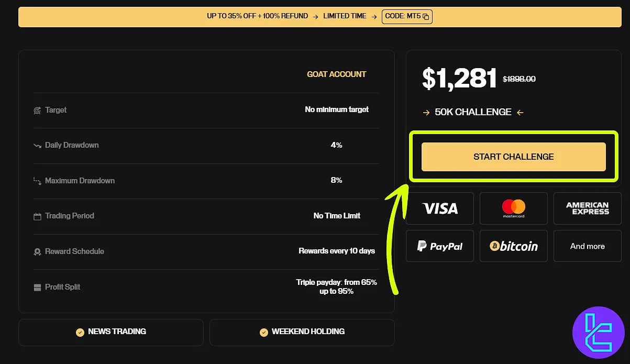
Task: Select the GOAT ACCOUNT column header
Action: pyautogui.click(x=337, y=74)
